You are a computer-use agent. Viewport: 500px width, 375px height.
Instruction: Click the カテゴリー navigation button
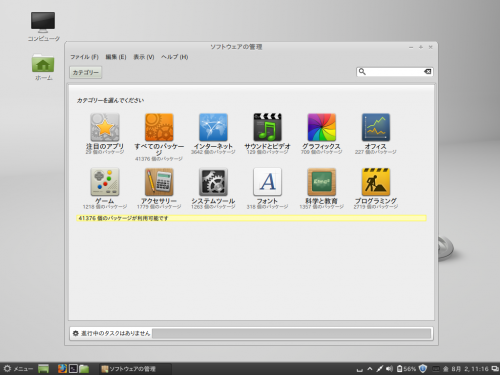tap(86, 72)
